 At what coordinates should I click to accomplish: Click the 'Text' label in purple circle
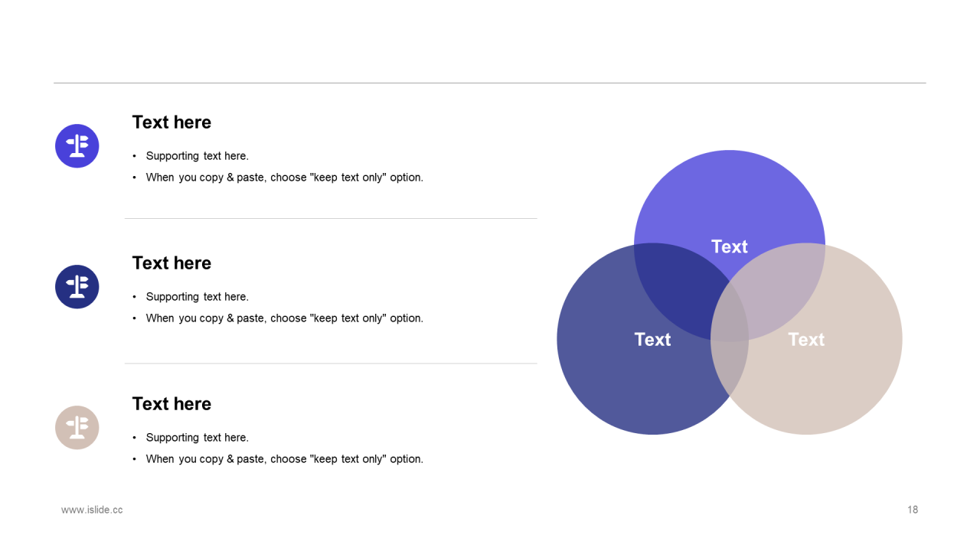click(x=730, y=246)
